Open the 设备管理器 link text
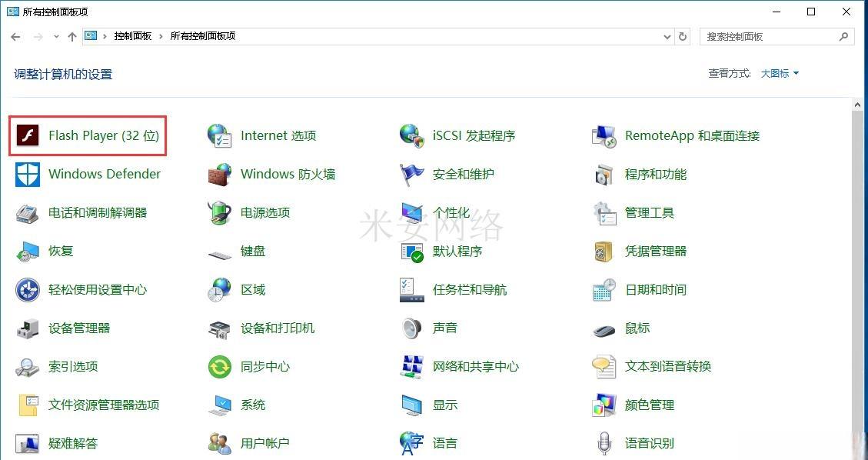 79,328
